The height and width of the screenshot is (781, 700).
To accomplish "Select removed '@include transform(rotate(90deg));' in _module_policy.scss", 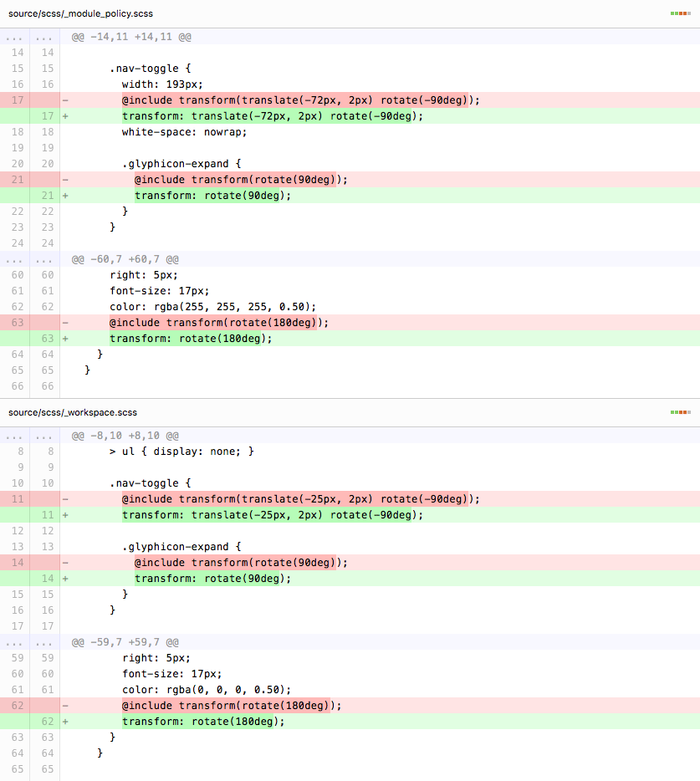I will click(241, 180).
